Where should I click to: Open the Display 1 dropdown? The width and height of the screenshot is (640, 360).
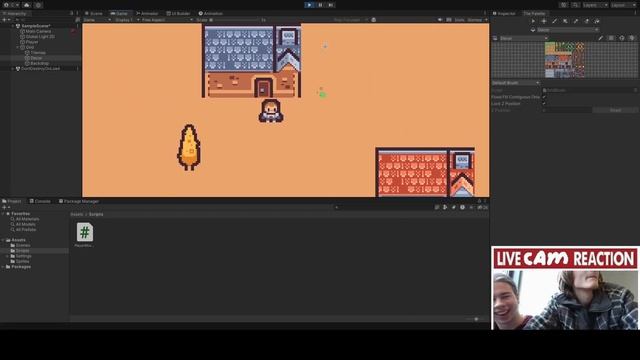pos(127,20)
